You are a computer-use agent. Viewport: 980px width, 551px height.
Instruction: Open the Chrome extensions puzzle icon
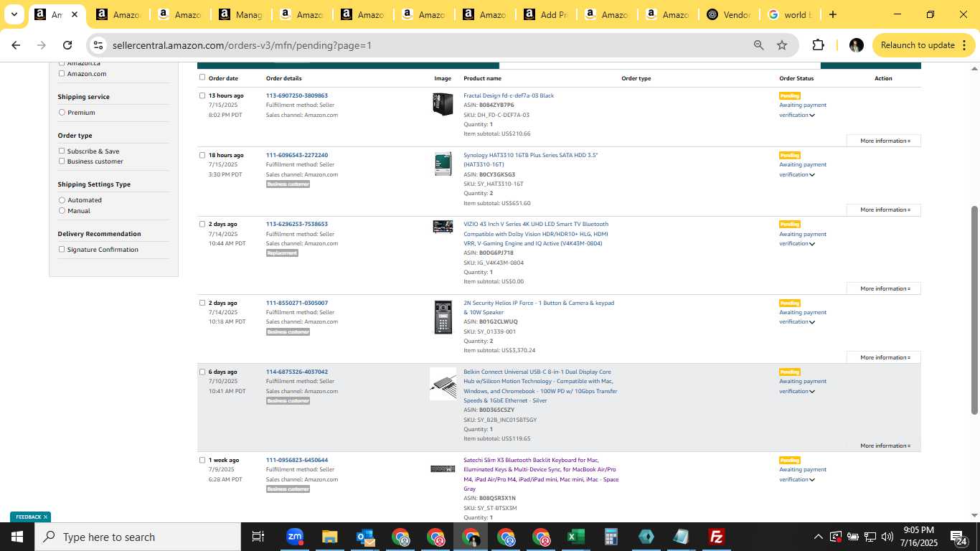[x=818, y=45]
